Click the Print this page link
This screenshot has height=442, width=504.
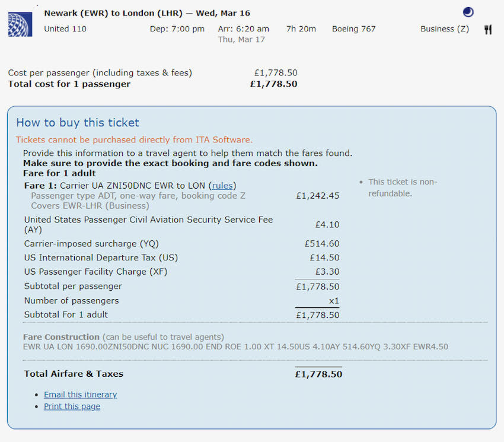(x=72, y=406)
